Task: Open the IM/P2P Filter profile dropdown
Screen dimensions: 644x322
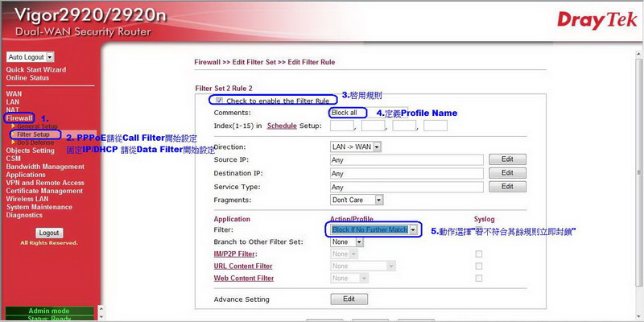Action: [345, 254]
